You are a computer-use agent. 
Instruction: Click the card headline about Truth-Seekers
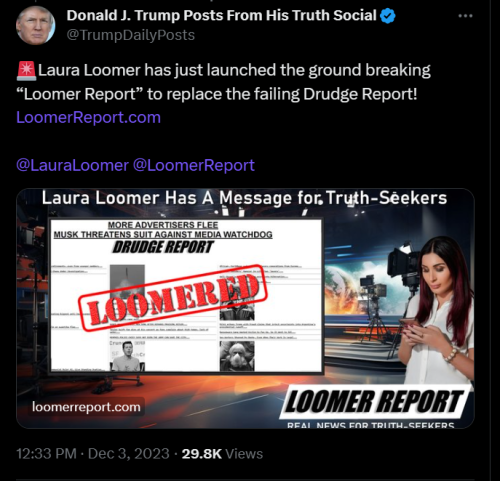(x=244, y=198)
